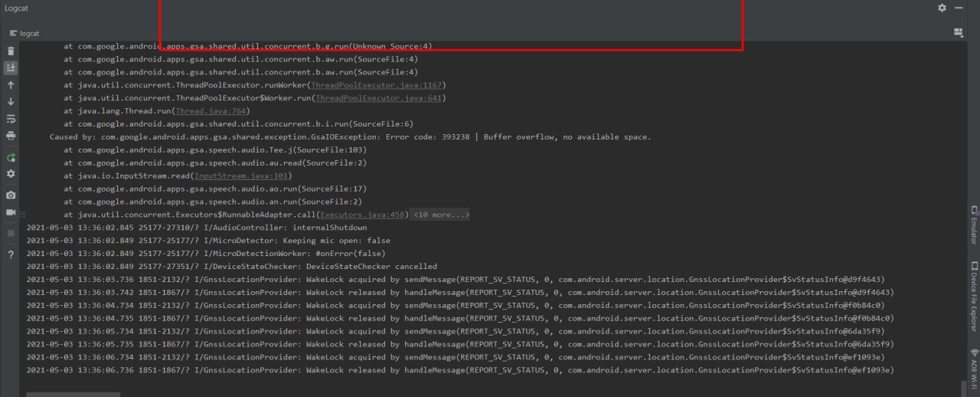The width and height of the screenshot is (980, 397).
Task: Click the 'AudioController: internalShutdown' log line
Action: [197, 228]
